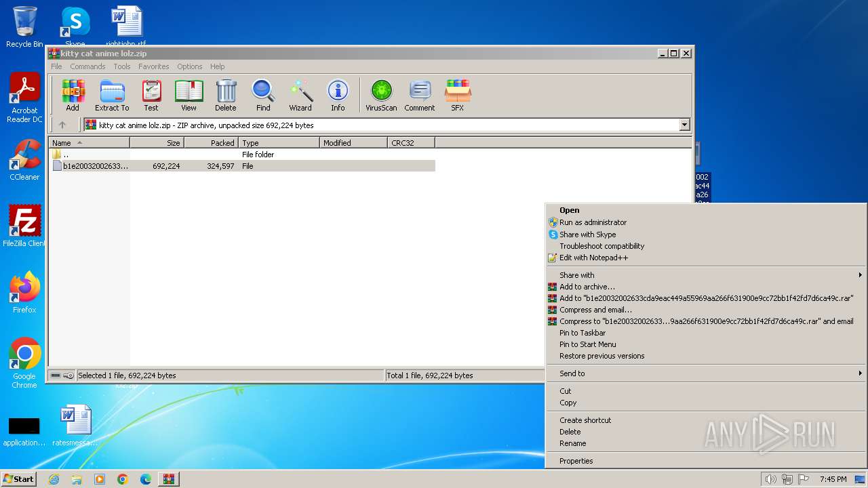Viewport: 868px width, 488px height.
Task: Select Pin to Taskbar
Action: [x=705, y=333]
